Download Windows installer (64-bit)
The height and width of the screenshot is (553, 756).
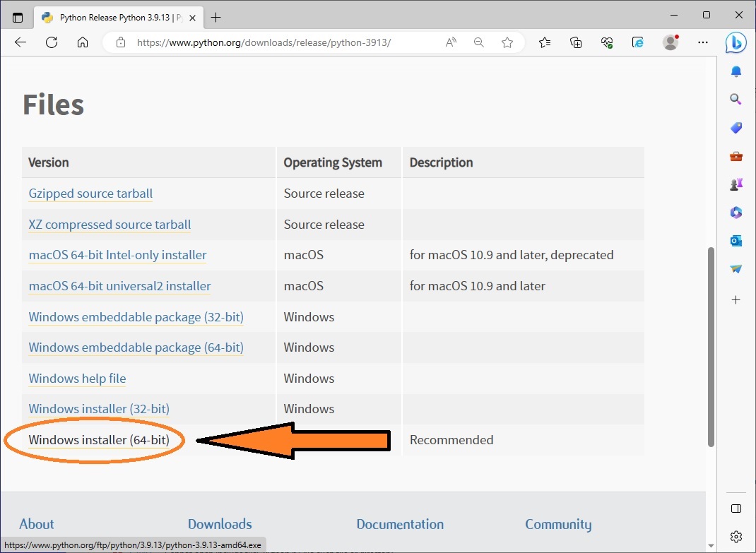[x=99, y=440]
